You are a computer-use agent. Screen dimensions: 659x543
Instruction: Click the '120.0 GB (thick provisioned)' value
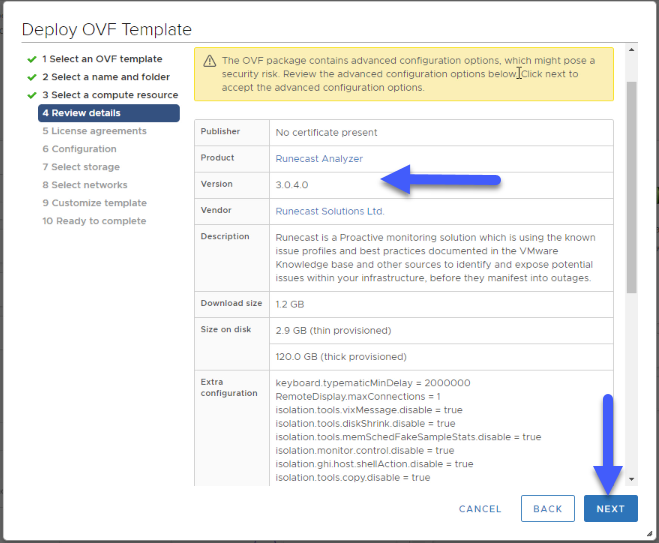tap(341, 357)
